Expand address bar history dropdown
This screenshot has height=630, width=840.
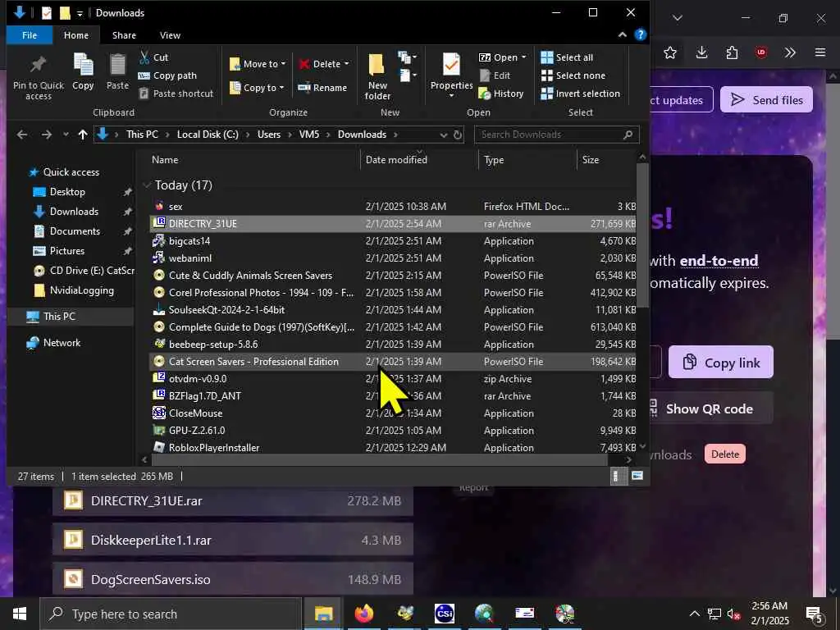(x=444, y=135)
